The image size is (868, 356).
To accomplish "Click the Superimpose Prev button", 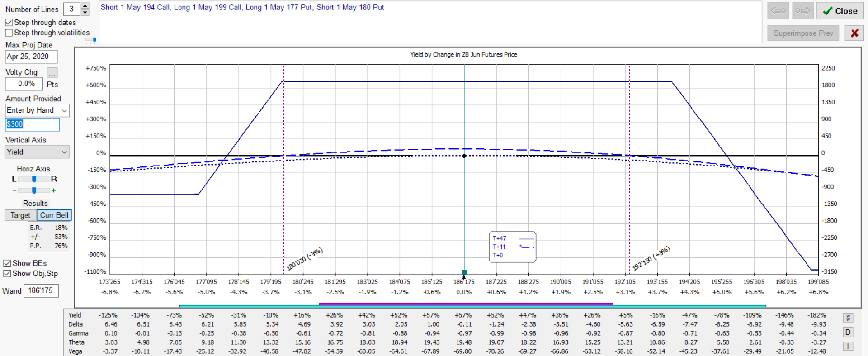I will [803, 33].
